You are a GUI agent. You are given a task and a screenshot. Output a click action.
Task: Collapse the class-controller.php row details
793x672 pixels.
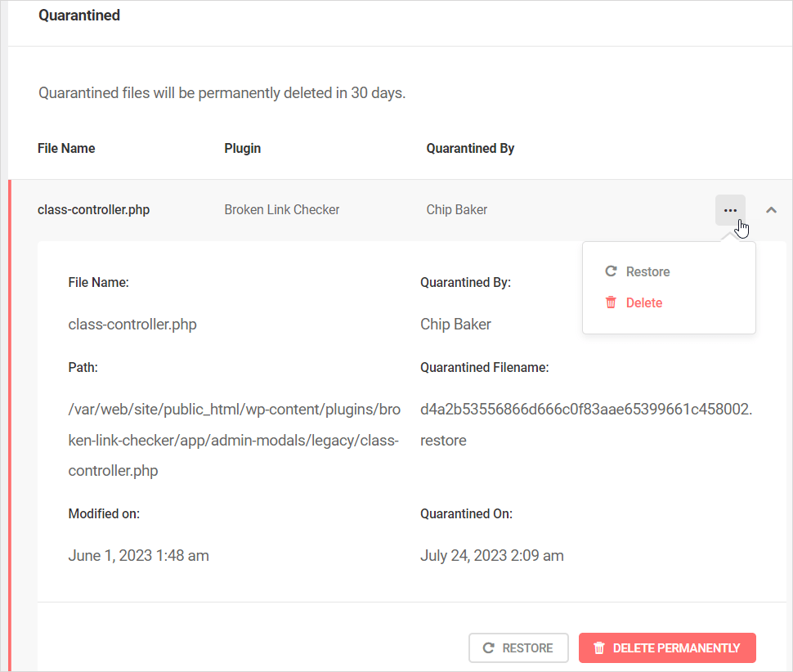[771, 210]
